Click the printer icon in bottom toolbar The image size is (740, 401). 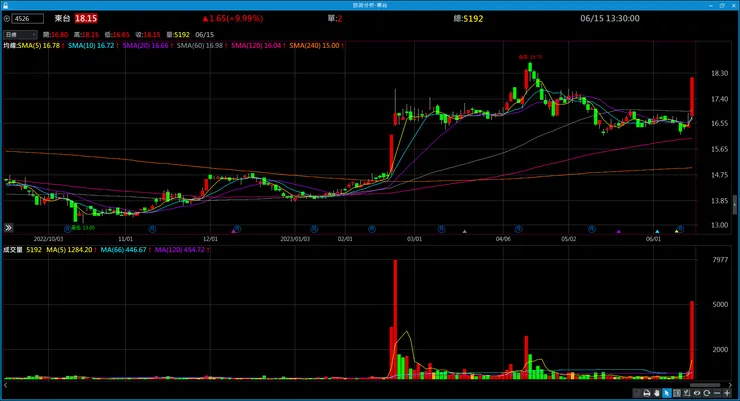click(x=647, y=393)
